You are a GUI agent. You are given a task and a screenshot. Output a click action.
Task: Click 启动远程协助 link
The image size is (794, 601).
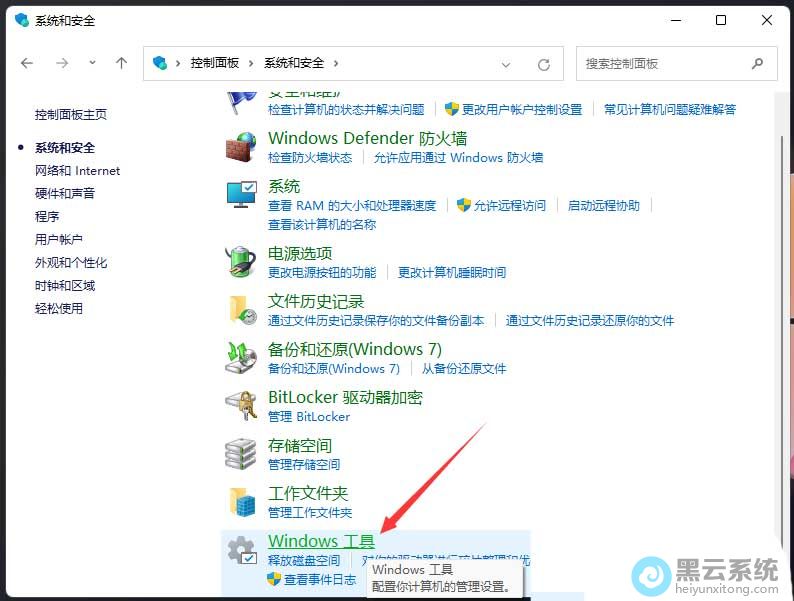coord(604,206)
